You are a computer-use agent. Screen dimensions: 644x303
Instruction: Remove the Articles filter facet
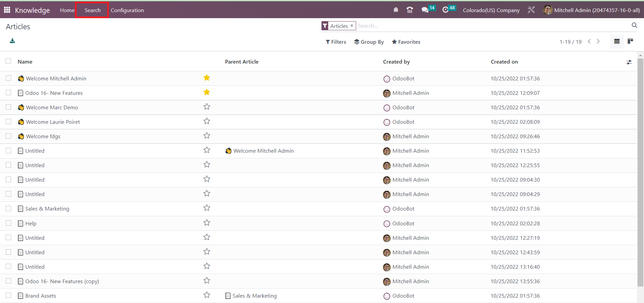(352, 26)
